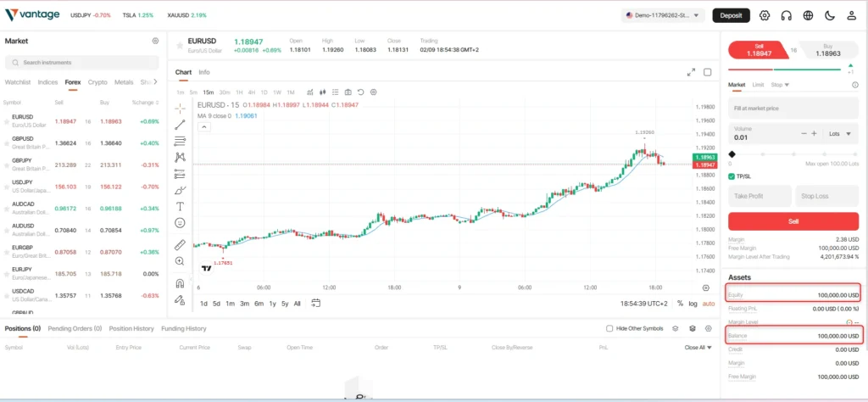This screenshot has width=868, height=402.
Task: Toggle percent scale on chart
Action: (681, 304)
